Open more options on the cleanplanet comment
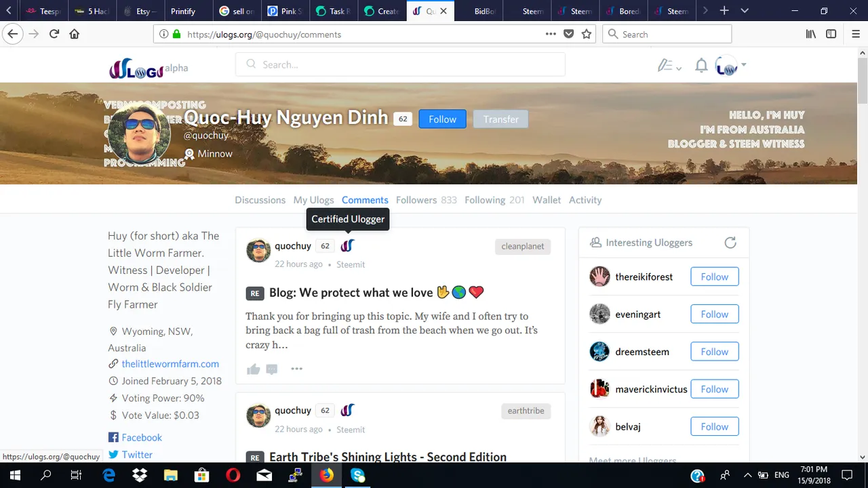868x488 pixels. tap(296, 369)
